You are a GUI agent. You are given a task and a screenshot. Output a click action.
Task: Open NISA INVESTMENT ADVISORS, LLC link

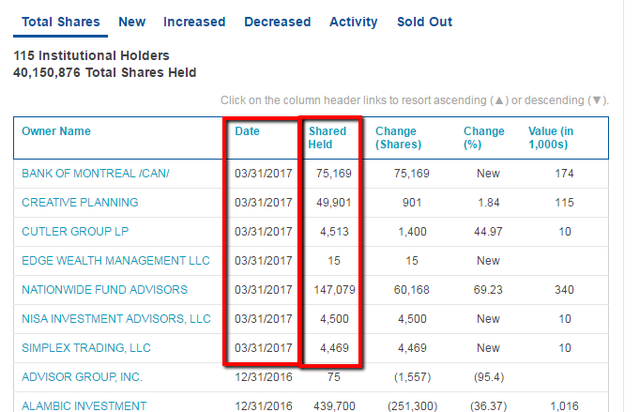pos(117,319)
